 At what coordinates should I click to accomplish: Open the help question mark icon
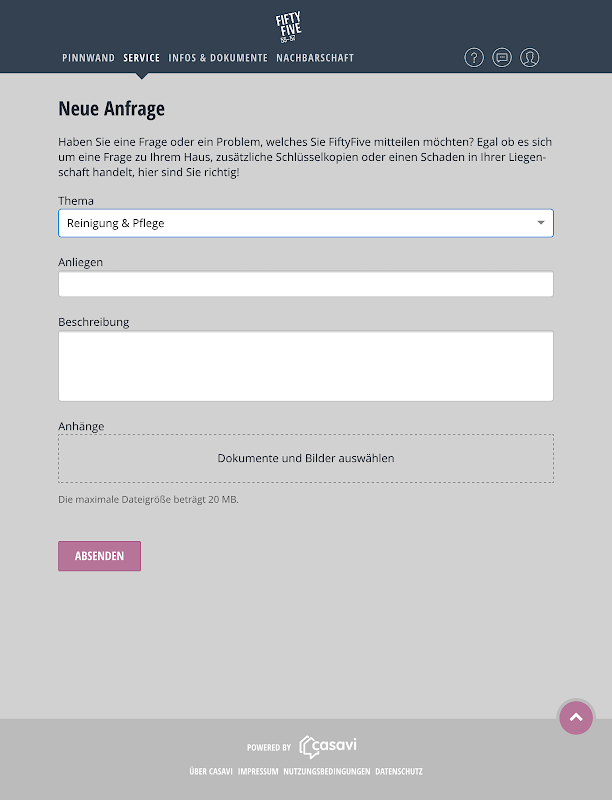tap(474, 57)
